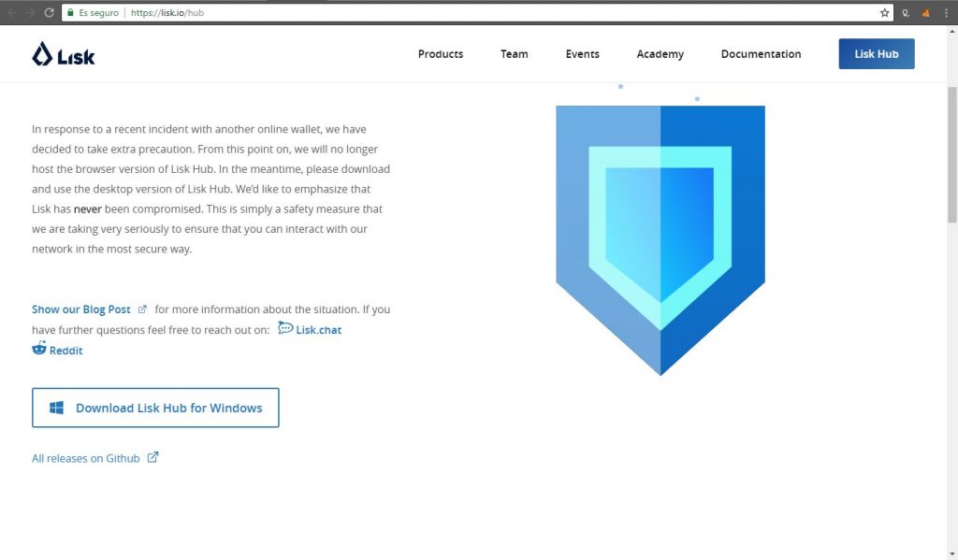Open All releases on Github link

coord(85,458)
